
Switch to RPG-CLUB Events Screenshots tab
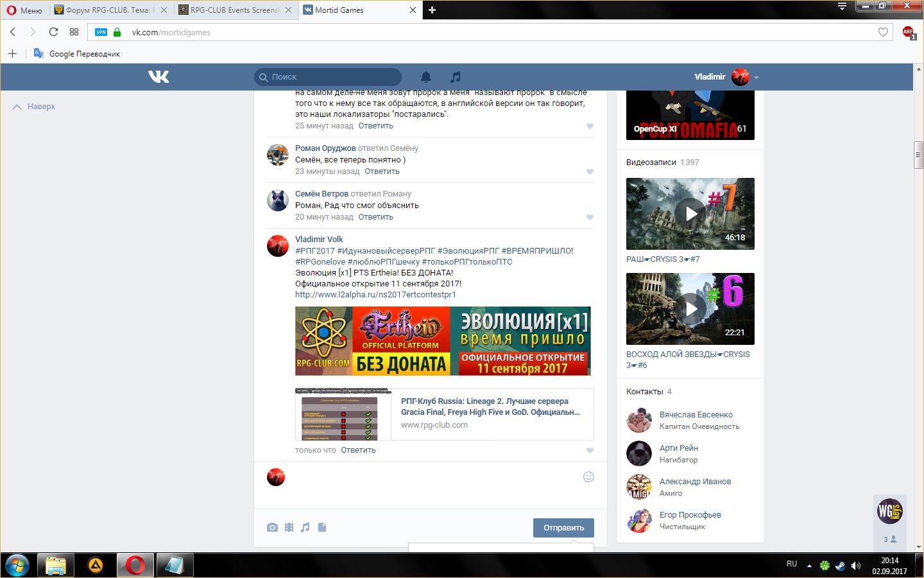coord(235,10)
